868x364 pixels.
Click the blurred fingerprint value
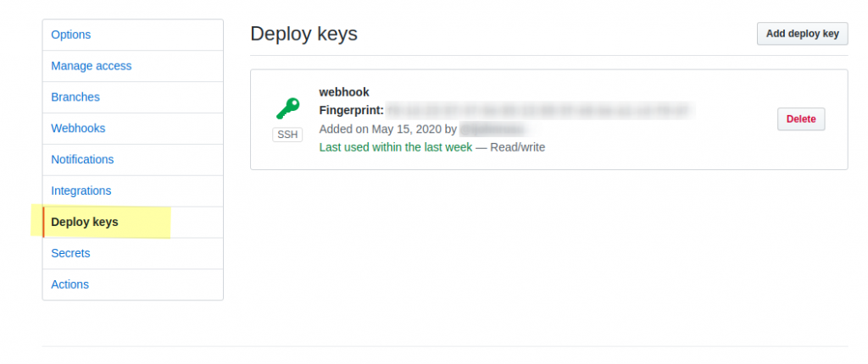click(539, 111)
